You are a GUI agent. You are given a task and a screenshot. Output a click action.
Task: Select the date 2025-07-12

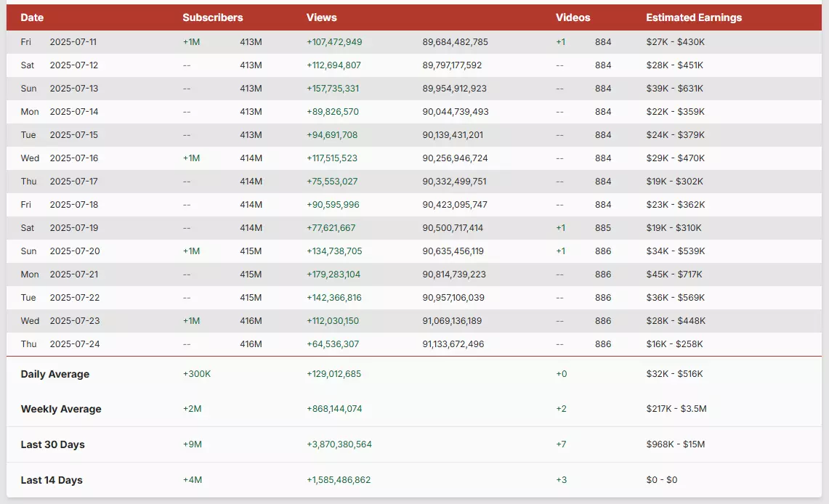[x=74, y=65]
